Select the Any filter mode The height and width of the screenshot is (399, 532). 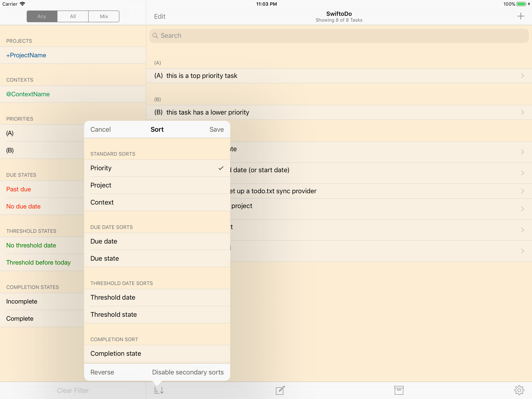[42, 16]
